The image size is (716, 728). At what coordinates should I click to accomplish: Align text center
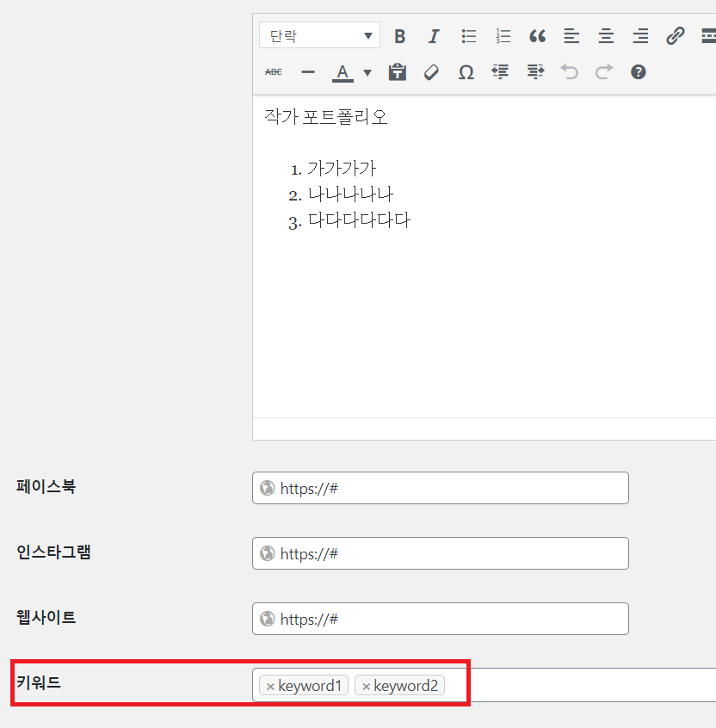[606, 36]
